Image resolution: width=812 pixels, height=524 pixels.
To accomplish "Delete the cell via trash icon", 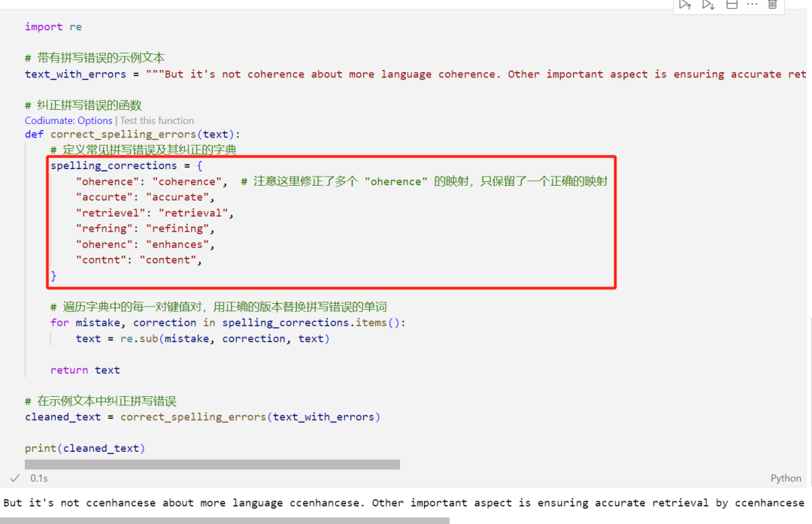I will tap(772, 5).
